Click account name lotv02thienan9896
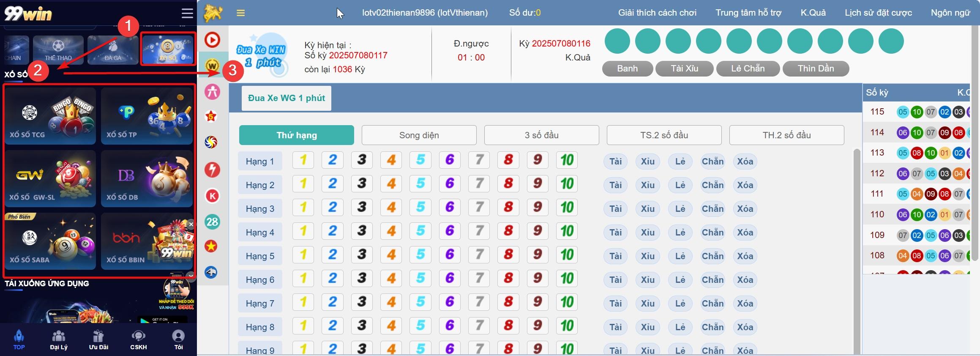 click(425, 13)
